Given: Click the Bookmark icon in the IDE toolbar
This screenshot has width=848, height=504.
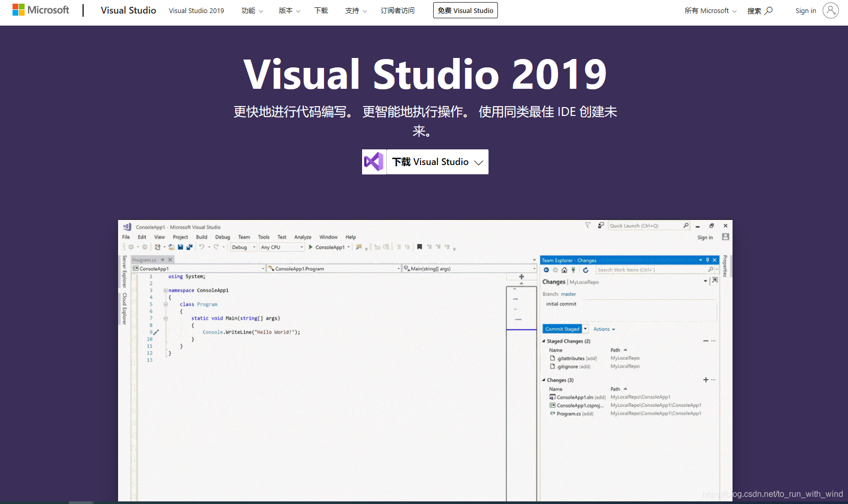Looking at the screenshot, I should click(x=420, y=247).
